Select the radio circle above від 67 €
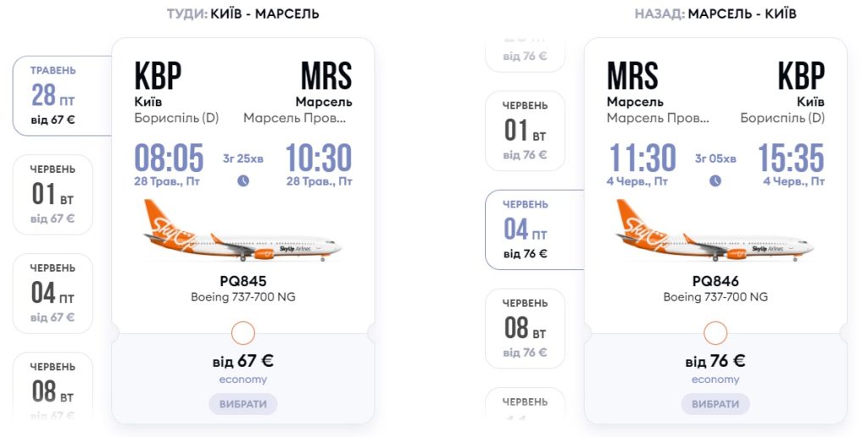 [243, 333]
